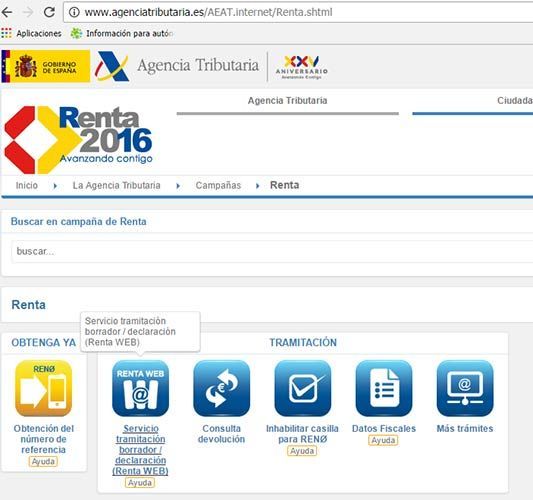Click the browser address bar URL

pyautogui.click(x=208, y=12)
